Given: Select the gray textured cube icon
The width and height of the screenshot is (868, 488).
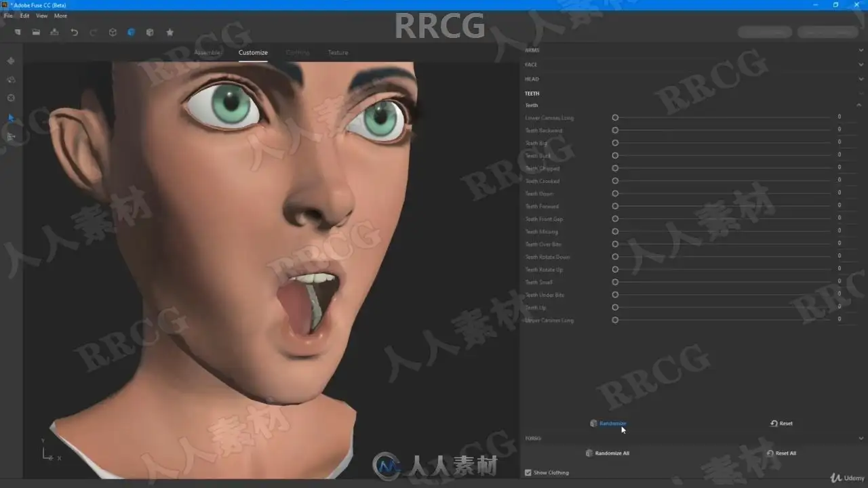Looking at the screenshot, I should coord(150,32).
